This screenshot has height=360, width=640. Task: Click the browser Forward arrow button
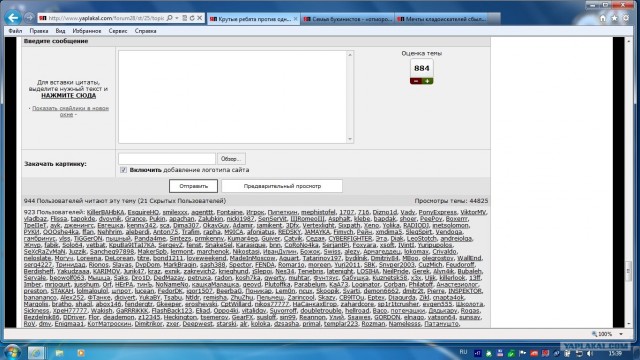(x=29, y=18)
